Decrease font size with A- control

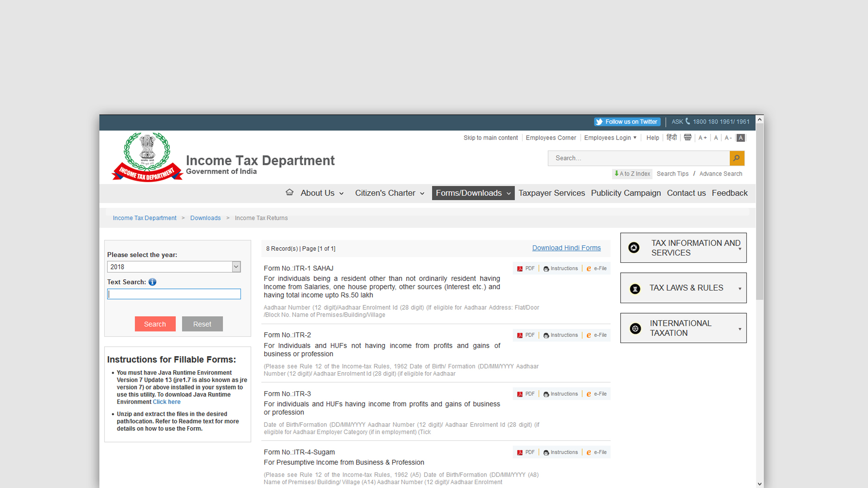[x=728, y=138]
